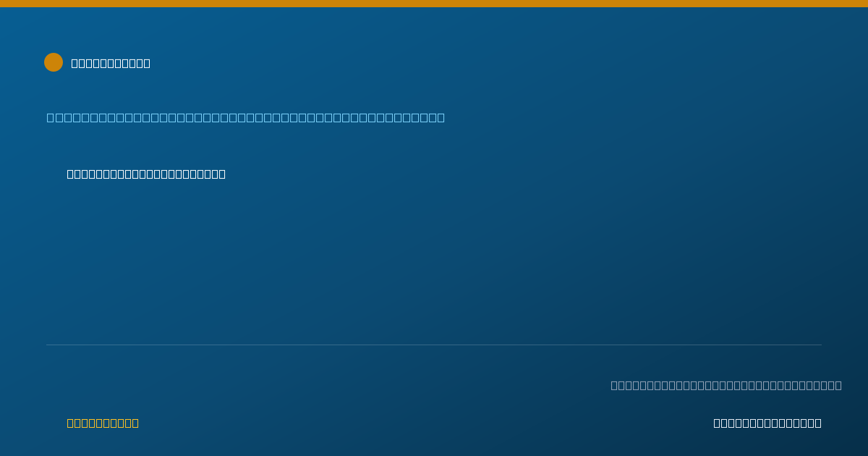Select the white heading beside the orange circle

click(111, 63)
